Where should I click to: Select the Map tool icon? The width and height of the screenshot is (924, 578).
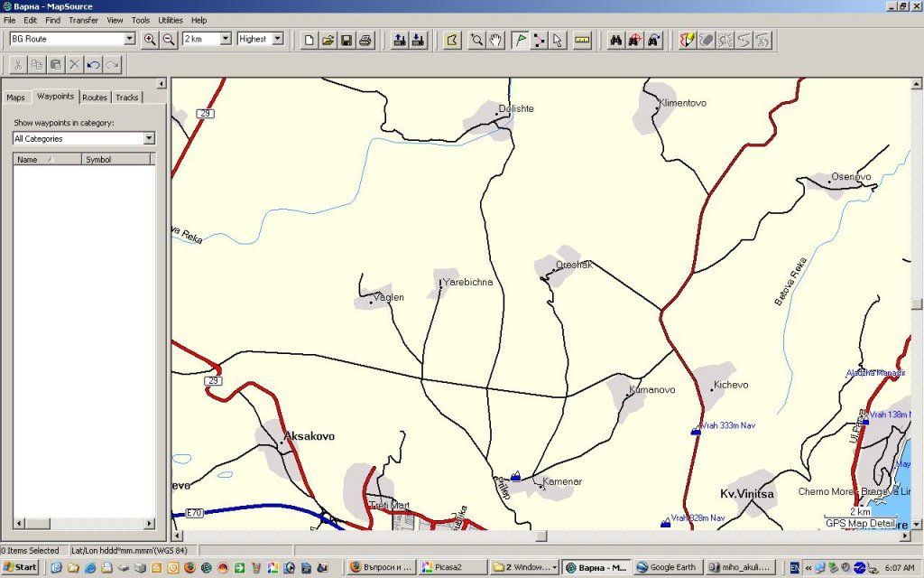[452, 40]
